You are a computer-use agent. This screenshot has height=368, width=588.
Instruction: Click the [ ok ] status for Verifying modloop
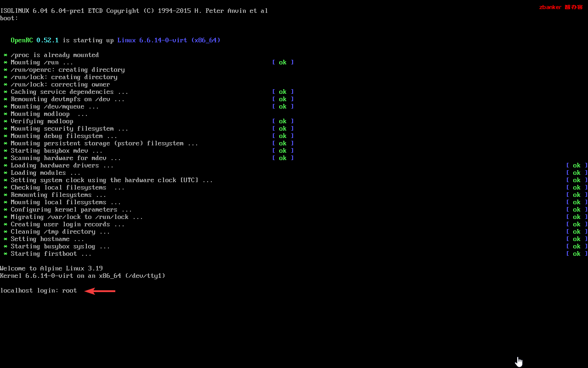pos(283,121)
